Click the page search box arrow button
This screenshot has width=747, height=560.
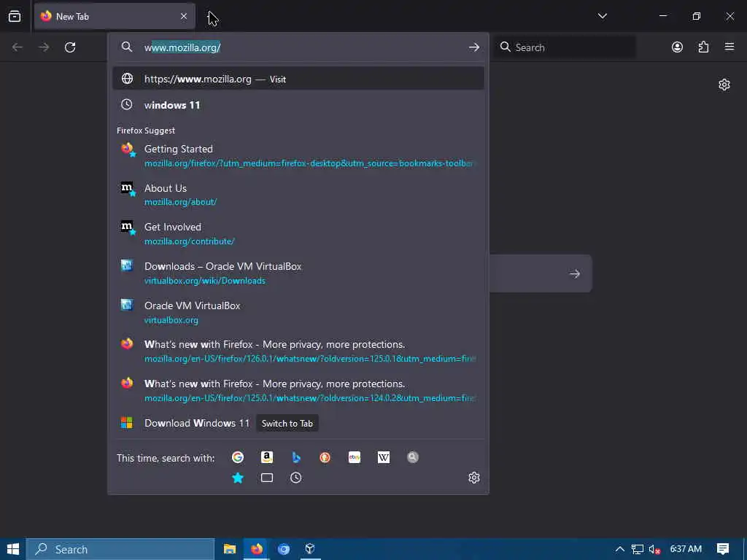tap(575, 274)
